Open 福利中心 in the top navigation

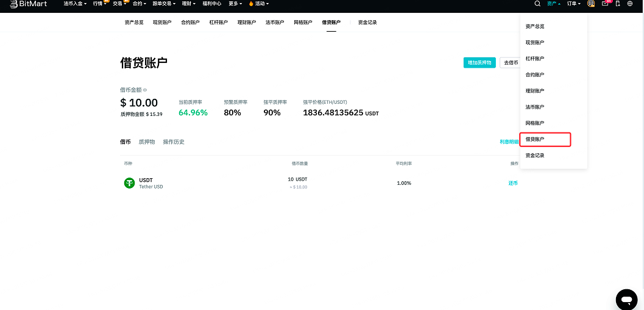pyautogui.click(x=211, y=4)
